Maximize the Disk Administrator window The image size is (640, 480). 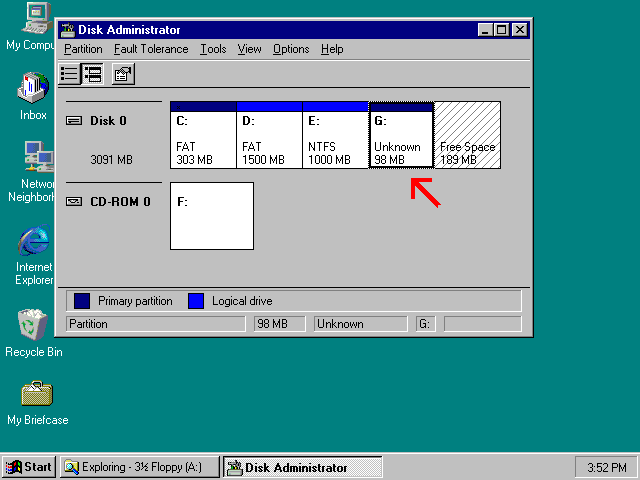pos(502,30)
